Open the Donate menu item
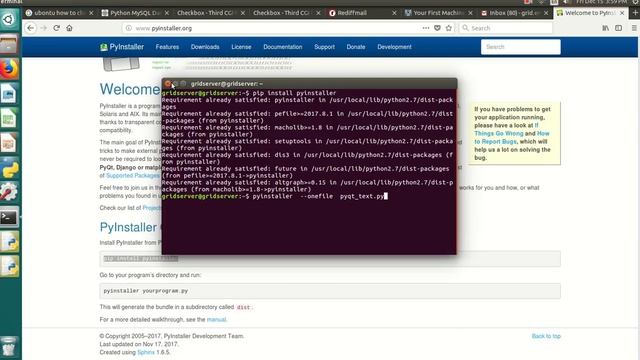This screenshot has height=360, width=640. tap(356, 47)
